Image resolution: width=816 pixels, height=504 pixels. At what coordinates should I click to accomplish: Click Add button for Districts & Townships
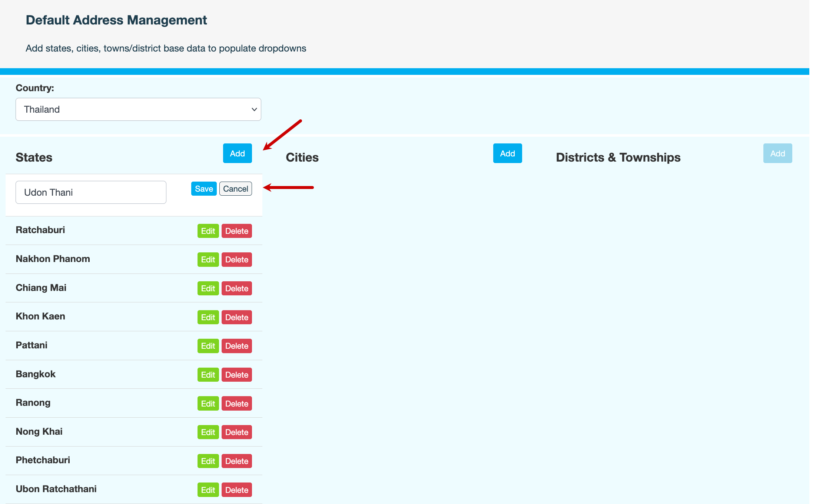pos(777,153)
